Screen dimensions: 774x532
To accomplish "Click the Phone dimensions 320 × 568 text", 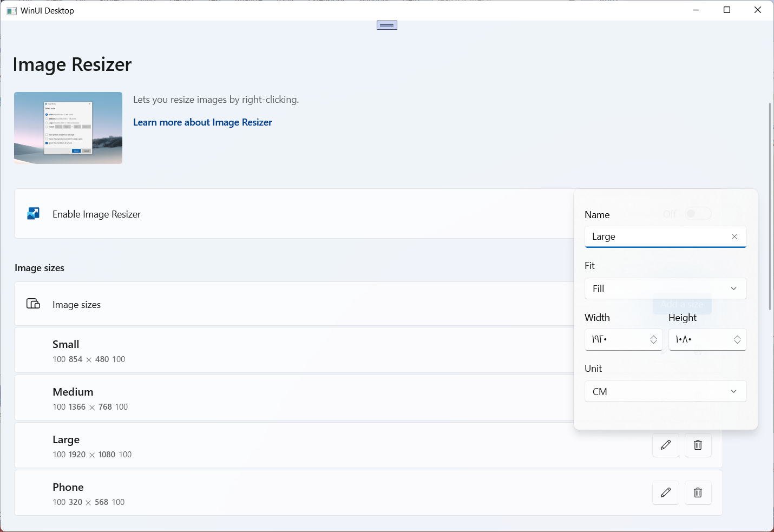I will 88,502.
